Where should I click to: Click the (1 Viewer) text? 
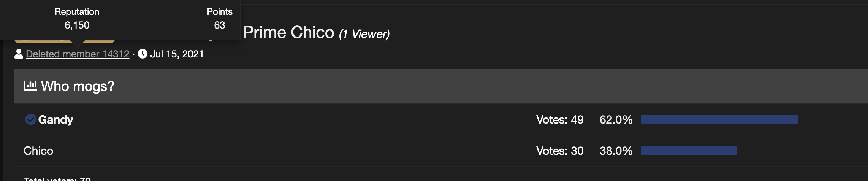pos(364,34)
